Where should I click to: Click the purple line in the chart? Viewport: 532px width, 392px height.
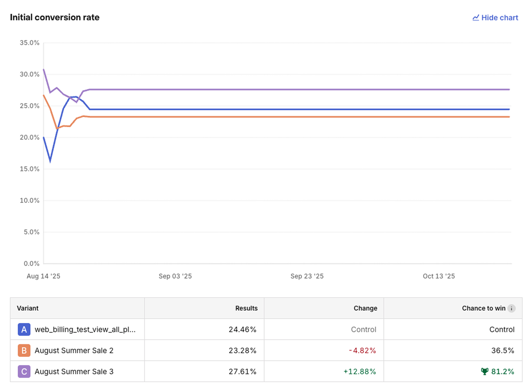[x=263, y=89]
